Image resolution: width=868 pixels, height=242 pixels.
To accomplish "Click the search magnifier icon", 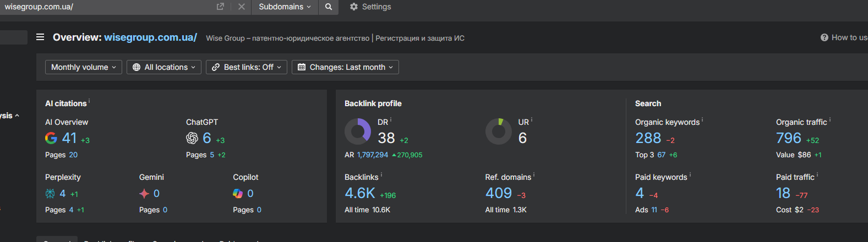I will [x=329, y=7].
